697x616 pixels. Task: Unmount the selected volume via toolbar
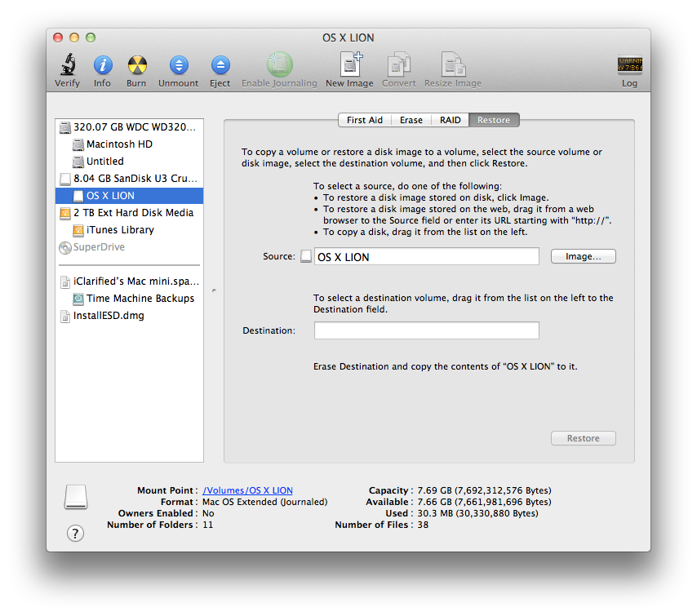(178, 65)
